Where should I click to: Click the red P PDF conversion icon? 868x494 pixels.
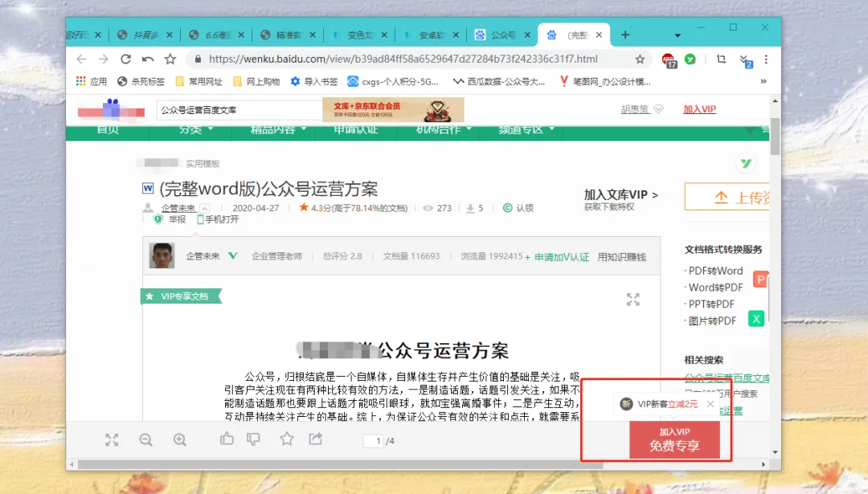click(x=760, y=280)
